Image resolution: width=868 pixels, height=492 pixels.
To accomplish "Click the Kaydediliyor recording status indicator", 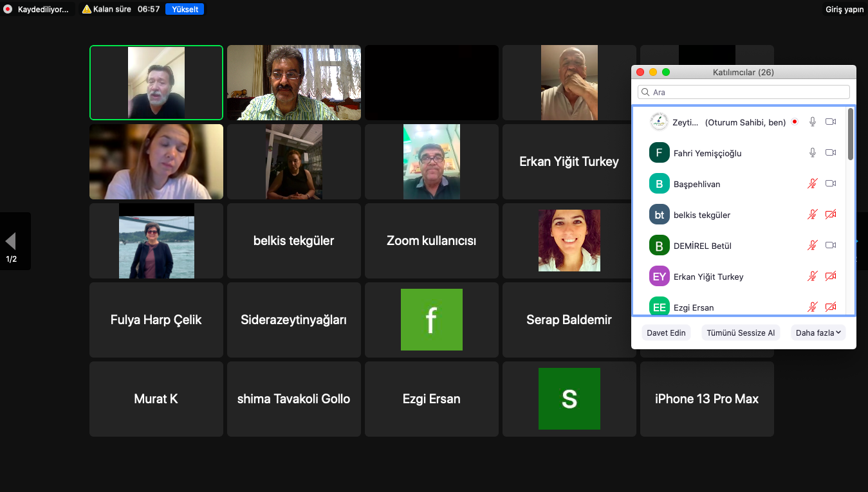I will coord(37,9).
